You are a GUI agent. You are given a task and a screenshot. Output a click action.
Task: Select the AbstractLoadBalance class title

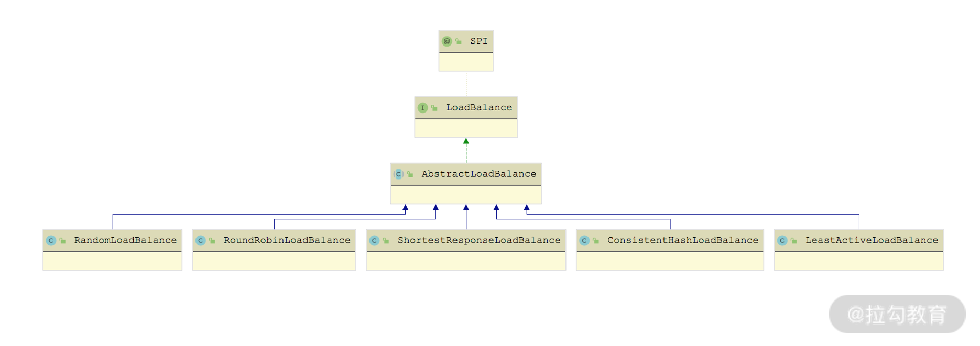pyautogui.click(x=478, y=174)
